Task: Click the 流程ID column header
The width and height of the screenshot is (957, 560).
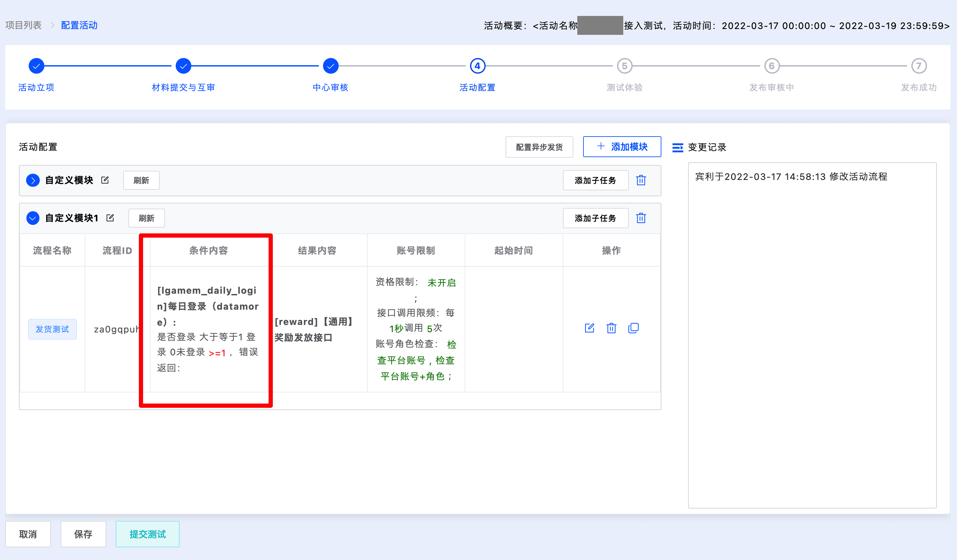Action: coord(117,251)
